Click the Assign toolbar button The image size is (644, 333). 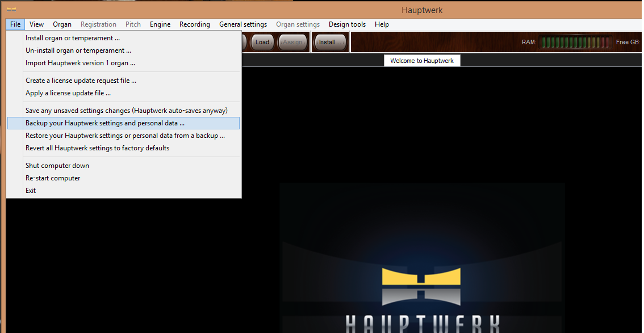[x=292, y=42]
